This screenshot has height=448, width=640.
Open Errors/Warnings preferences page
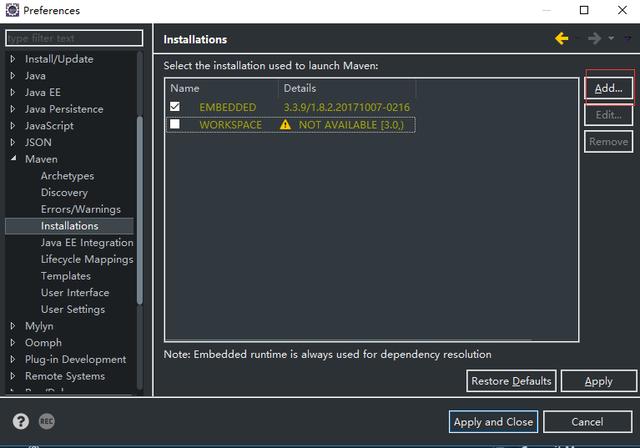coord(81,209)
